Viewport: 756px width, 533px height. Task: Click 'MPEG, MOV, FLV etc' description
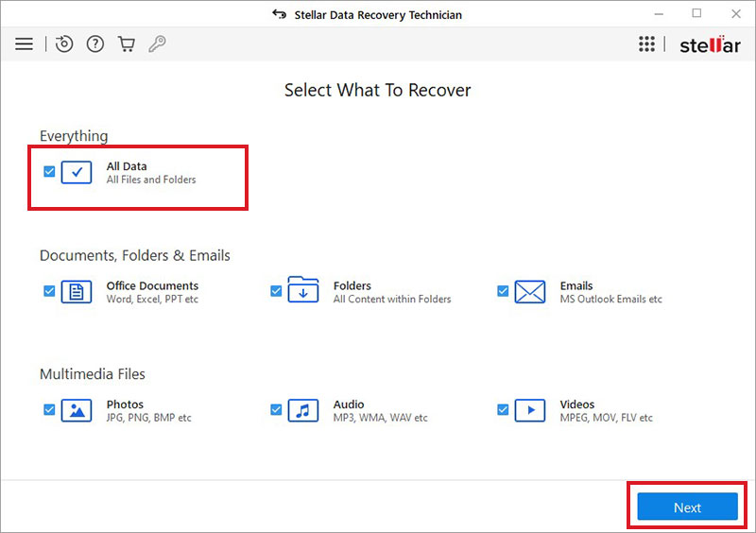pos(606,419)
